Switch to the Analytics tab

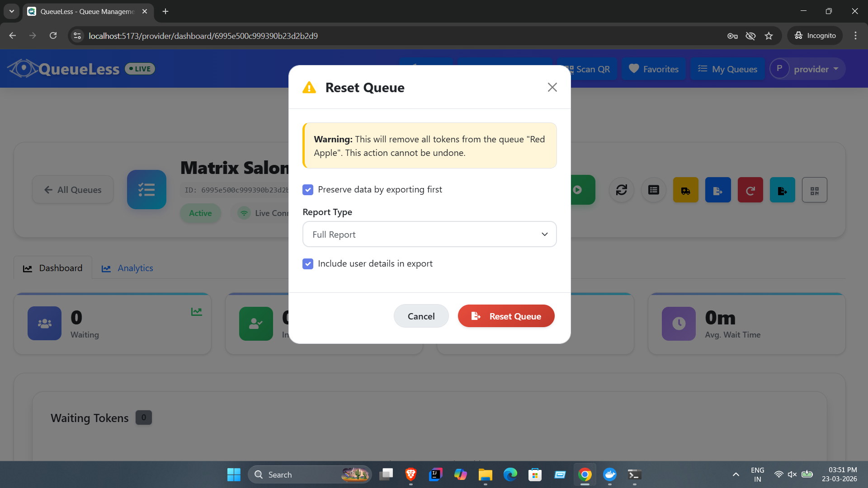click(127, 268)
